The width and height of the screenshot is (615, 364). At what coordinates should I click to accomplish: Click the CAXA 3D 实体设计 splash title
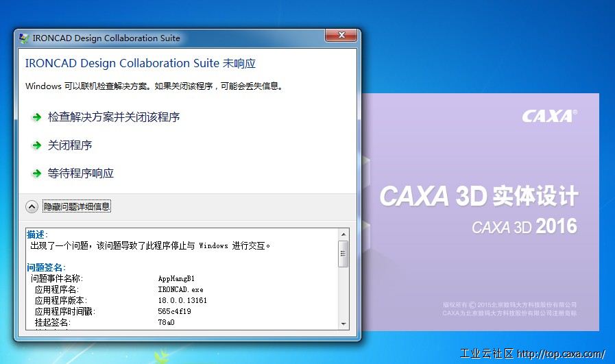pos(479,195)
